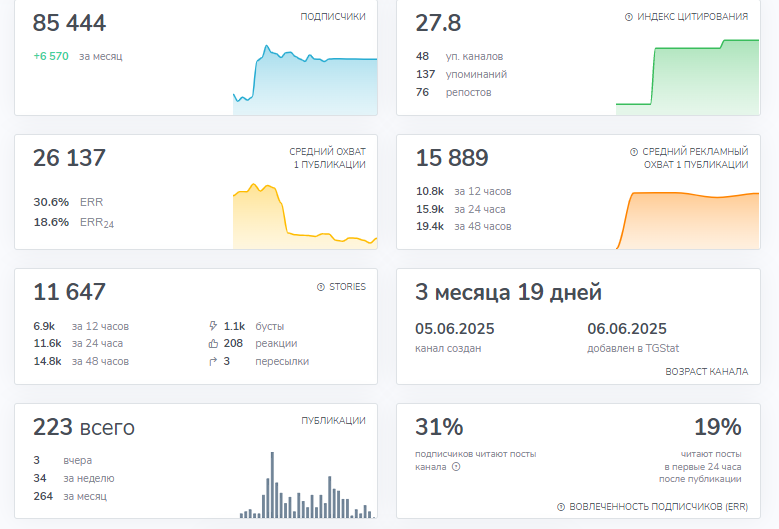Click the 'реакции' stories label
Screen dimensions: 779x529
(x=276, y=343)
